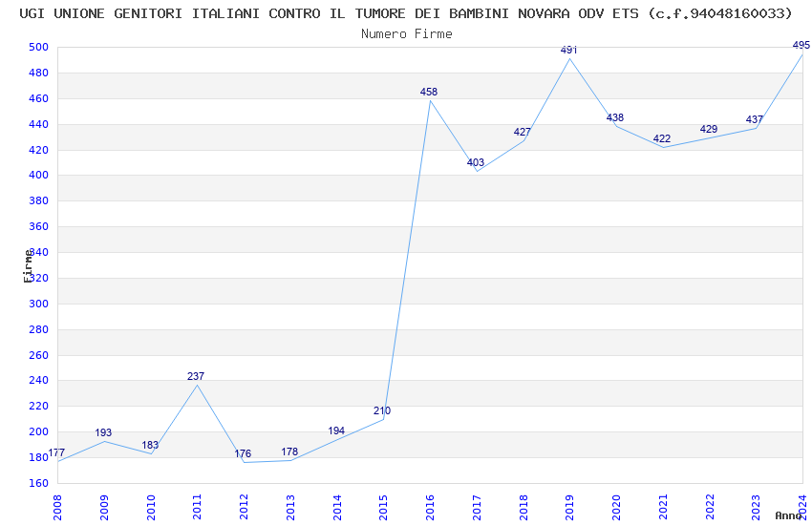Click x-axis year label 2015

tap(383, 507)
